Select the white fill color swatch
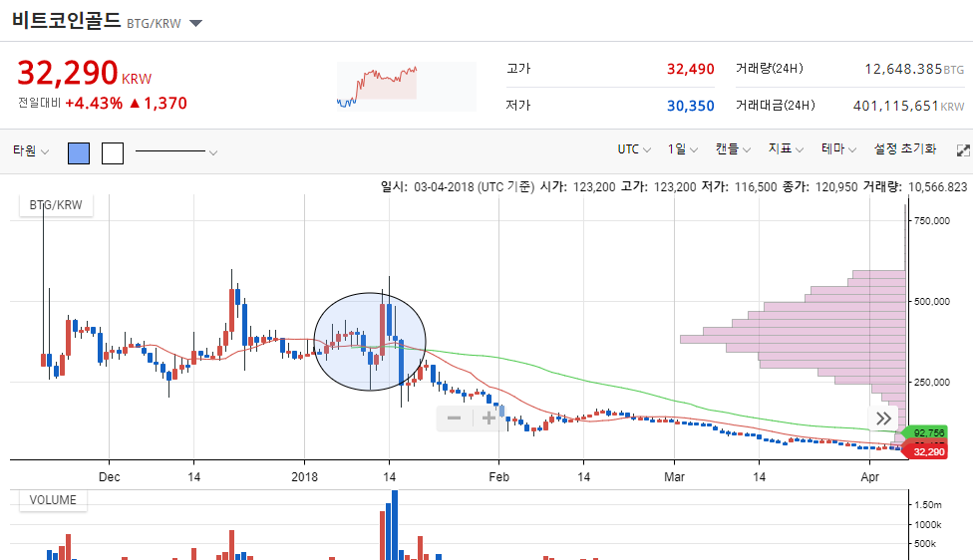 tap(113, 153)
